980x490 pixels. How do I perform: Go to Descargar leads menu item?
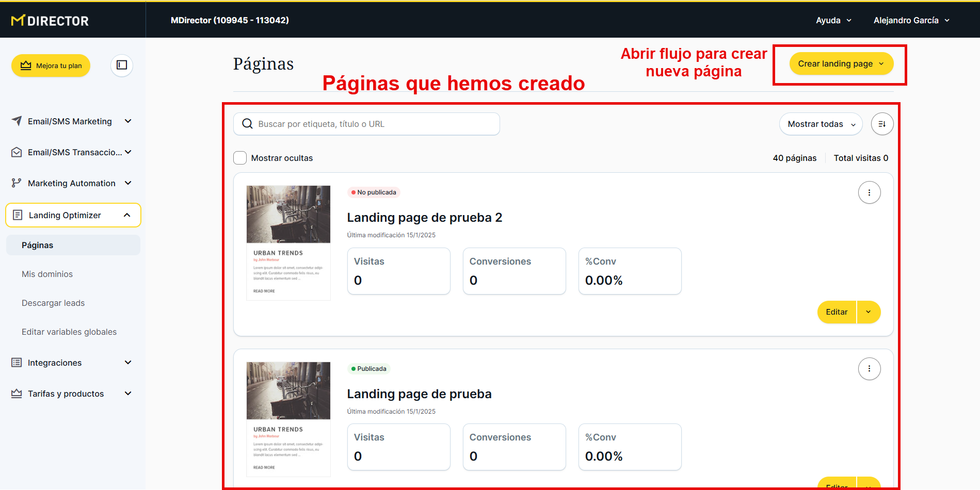point(53,303)
